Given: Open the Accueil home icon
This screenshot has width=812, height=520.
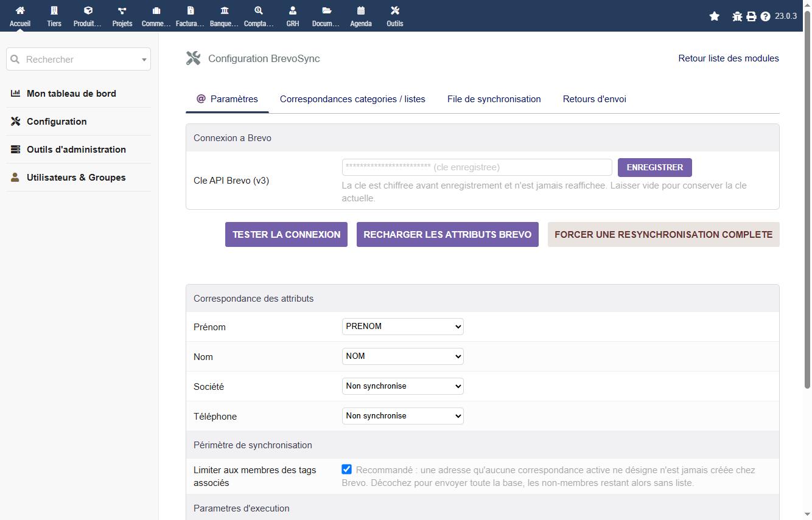Looking at the screenshot, I should [x=20, y=10].
